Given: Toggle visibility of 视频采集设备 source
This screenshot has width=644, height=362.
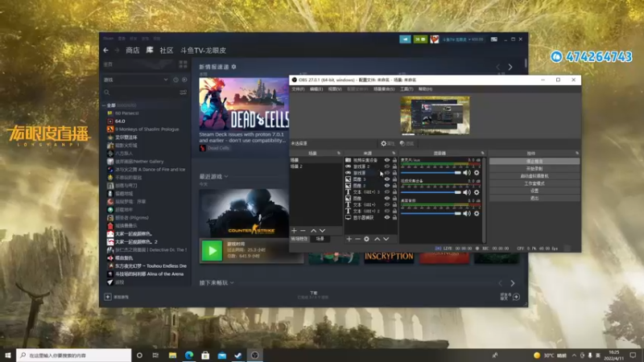Looking at the screenshot, I should click(387, 160).
